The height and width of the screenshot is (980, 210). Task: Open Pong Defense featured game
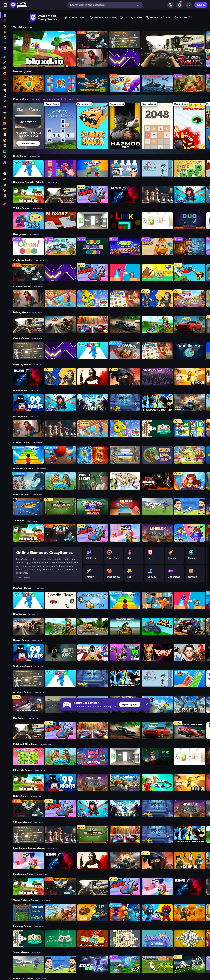click(28, 83)
